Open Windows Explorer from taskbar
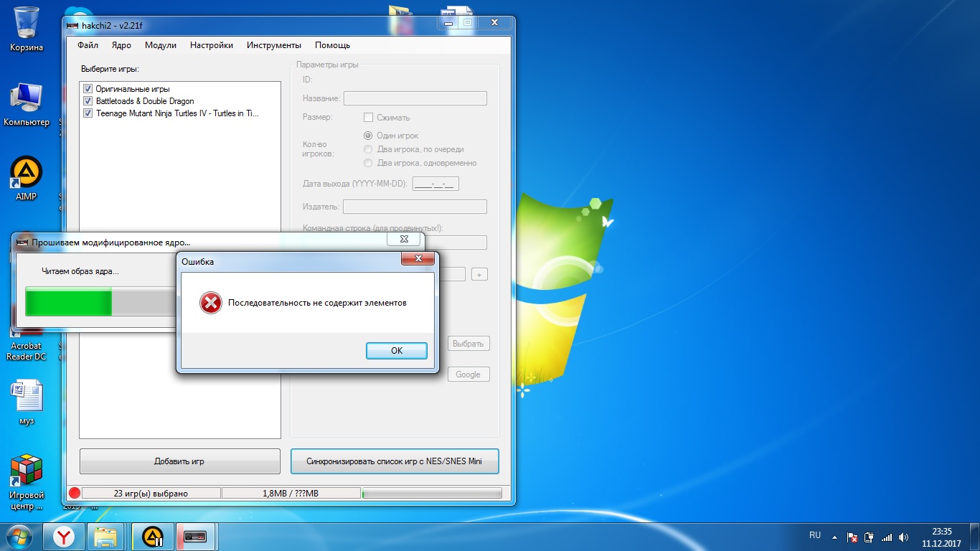Viewport: 980px width, 551px height. pos(106,536)
